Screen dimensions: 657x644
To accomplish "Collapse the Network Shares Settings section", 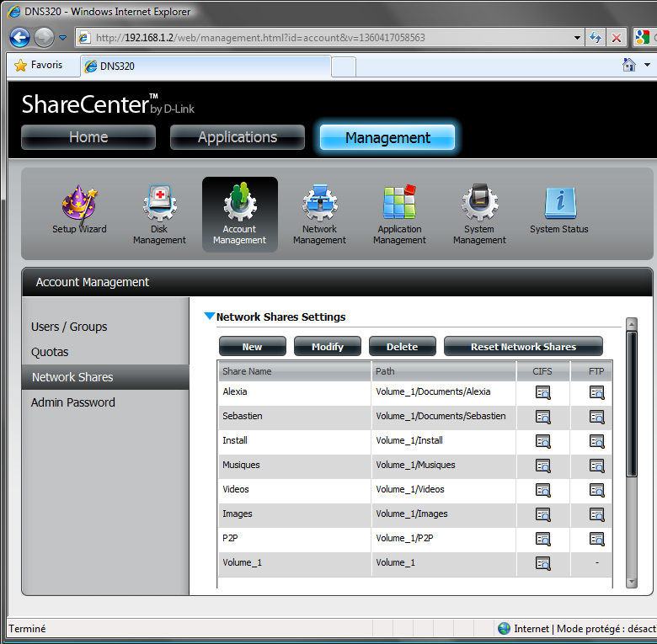I will 210,317.
